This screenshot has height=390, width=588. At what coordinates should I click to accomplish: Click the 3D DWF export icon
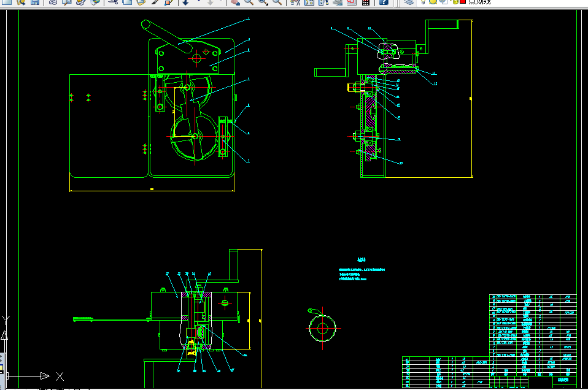pos(95,2)
